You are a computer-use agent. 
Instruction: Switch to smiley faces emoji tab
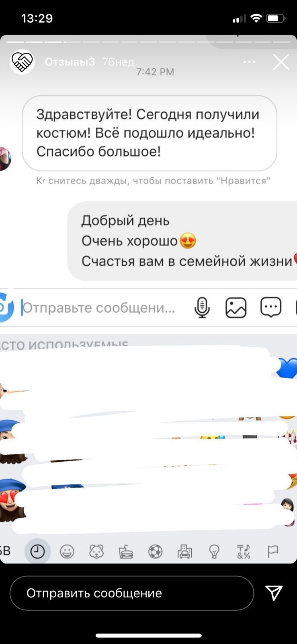point(67,551)
